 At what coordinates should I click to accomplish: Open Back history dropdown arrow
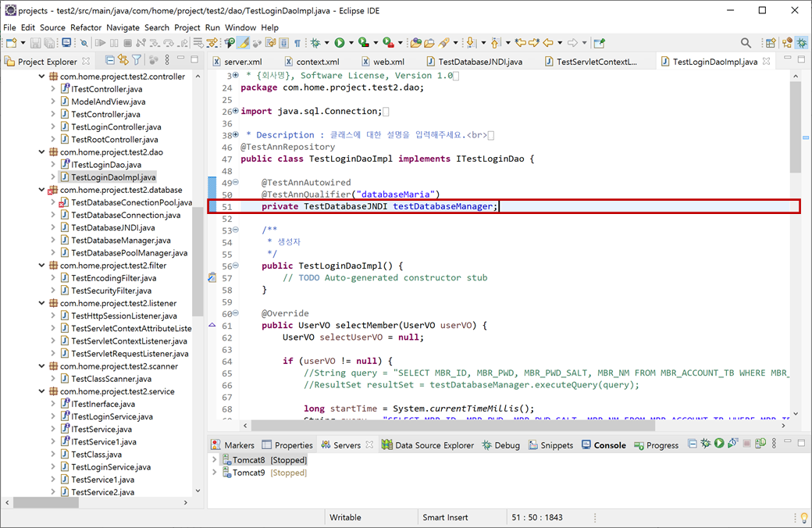pos(560,43)
